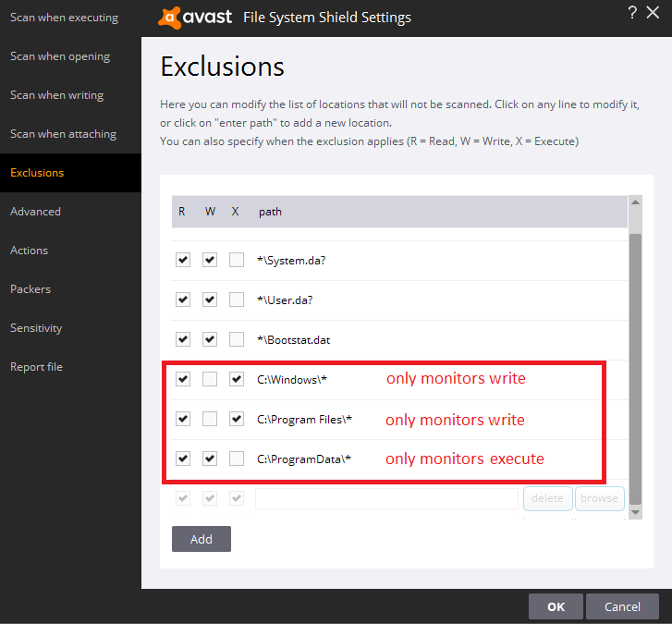Toggle Execute checkbox for *\System.da? row
Screen dimensions: 672x624
tap(237, 260)
